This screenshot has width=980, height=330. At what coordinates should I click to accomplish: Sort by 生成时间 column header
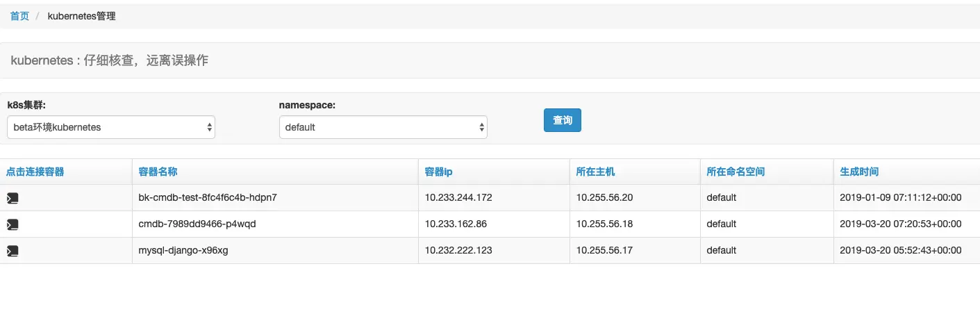coord(859,172)
